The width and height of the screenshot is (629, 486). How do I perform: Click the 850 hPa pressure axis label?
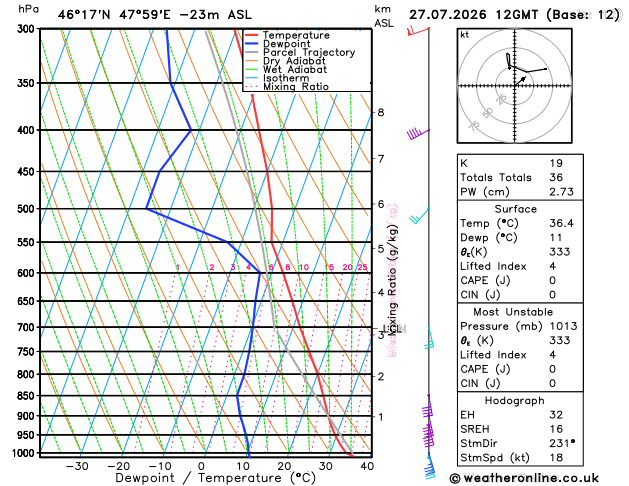click(x=26, y=395)
